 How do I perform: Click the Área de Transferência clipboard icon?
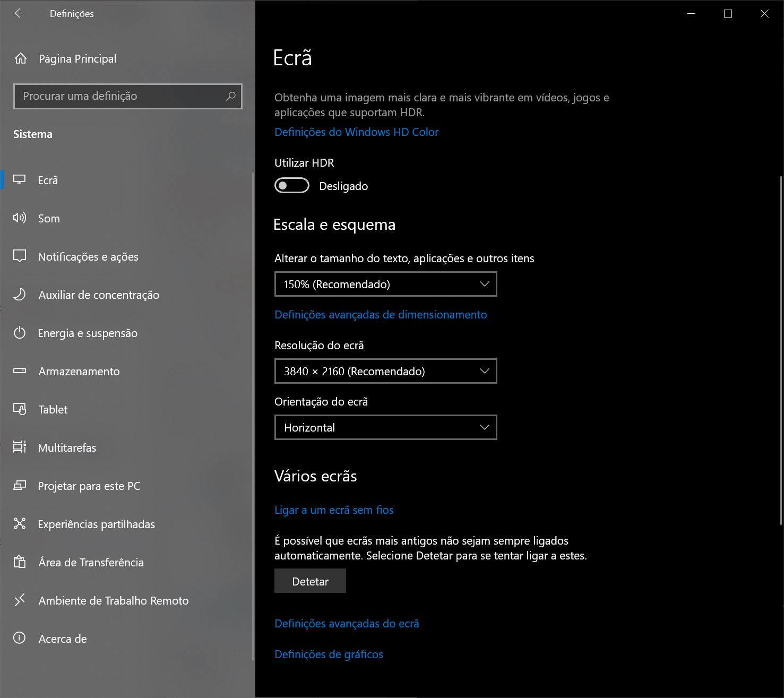pos(20,562)
